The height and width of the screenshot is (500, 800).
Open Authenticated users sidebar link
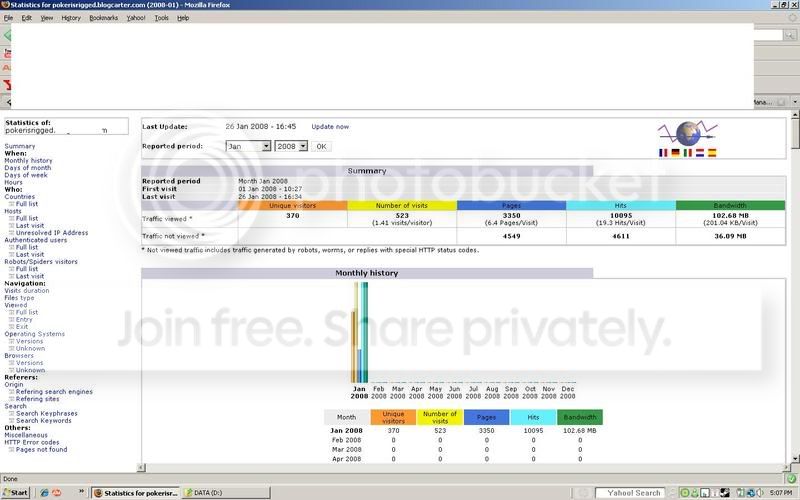[x=36, y=240]
